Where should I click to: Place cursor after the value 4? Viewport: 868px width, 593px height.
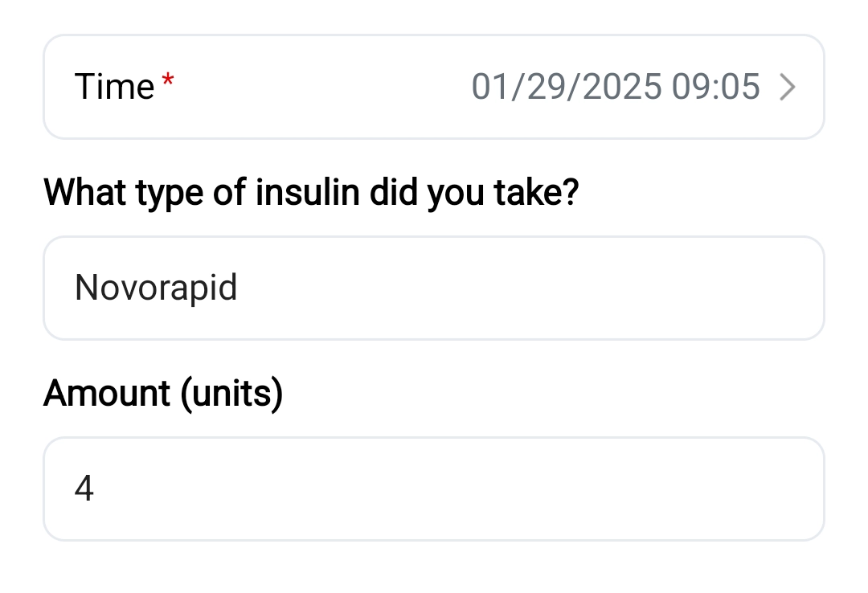pos(96,489)
